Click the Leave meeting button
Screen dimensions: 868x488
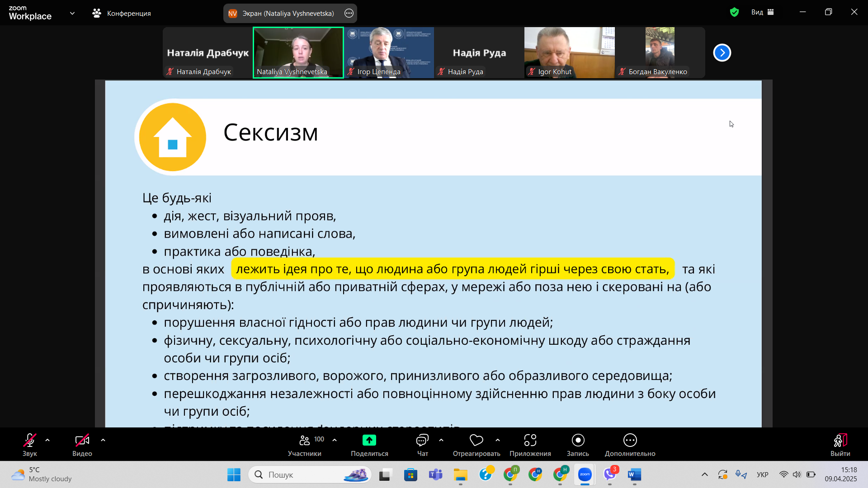(840, 440)
